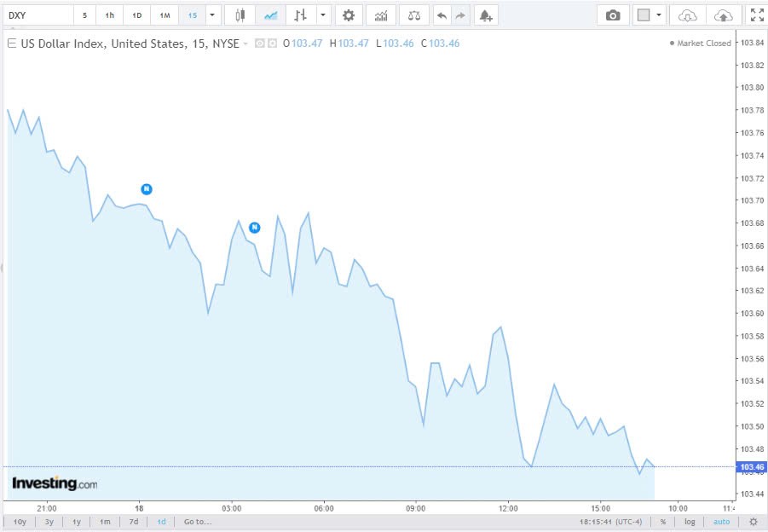Screen dimensions: 768x532
Task: Load a saved chart layout from the cloud
Action: (x=687, y=14)
